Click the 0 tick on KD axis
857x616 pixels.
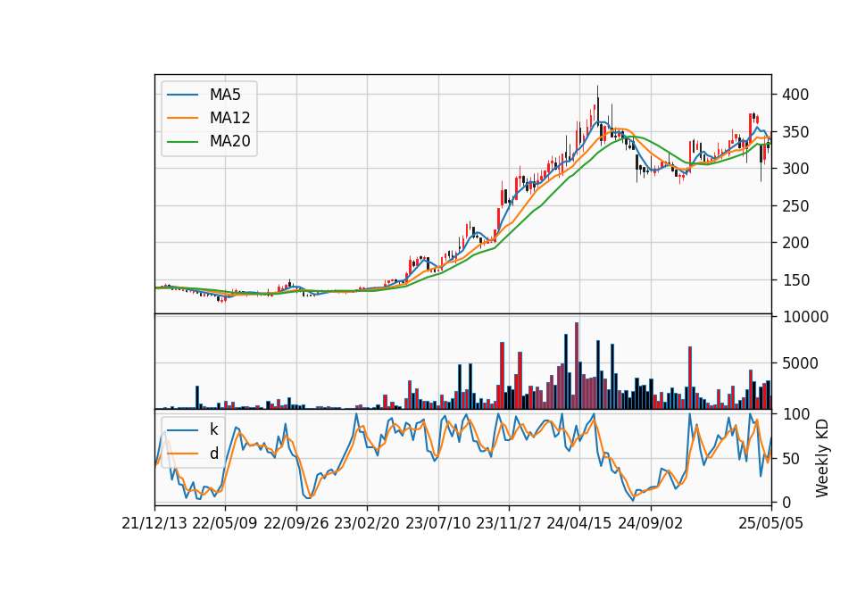pos(786,502)
